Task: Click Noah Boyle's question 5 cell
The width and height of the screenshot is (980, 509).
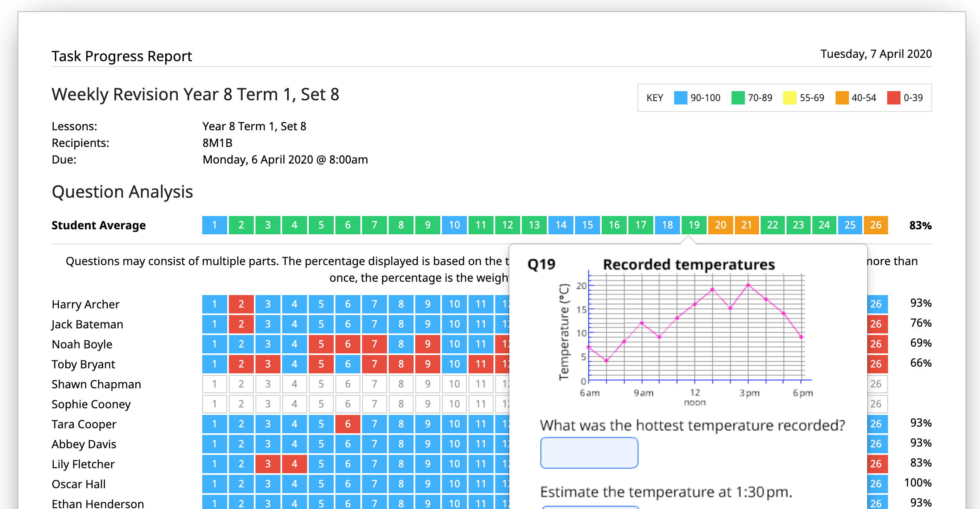Action: tap(321, 344)
